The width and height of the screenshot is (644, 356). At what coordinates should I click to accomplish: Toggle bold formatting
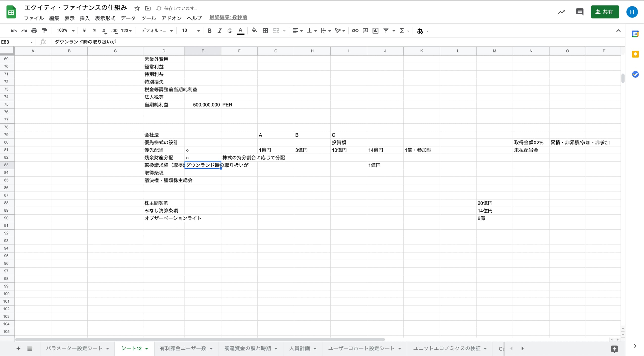click(209, 31)
